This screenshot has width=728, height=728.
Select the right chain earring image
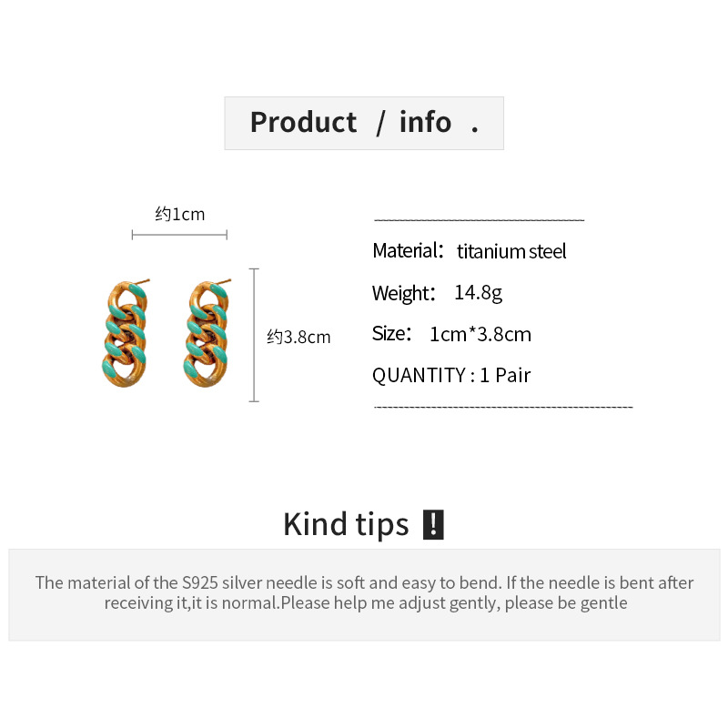pyautogui.click(x=207, y=334)
